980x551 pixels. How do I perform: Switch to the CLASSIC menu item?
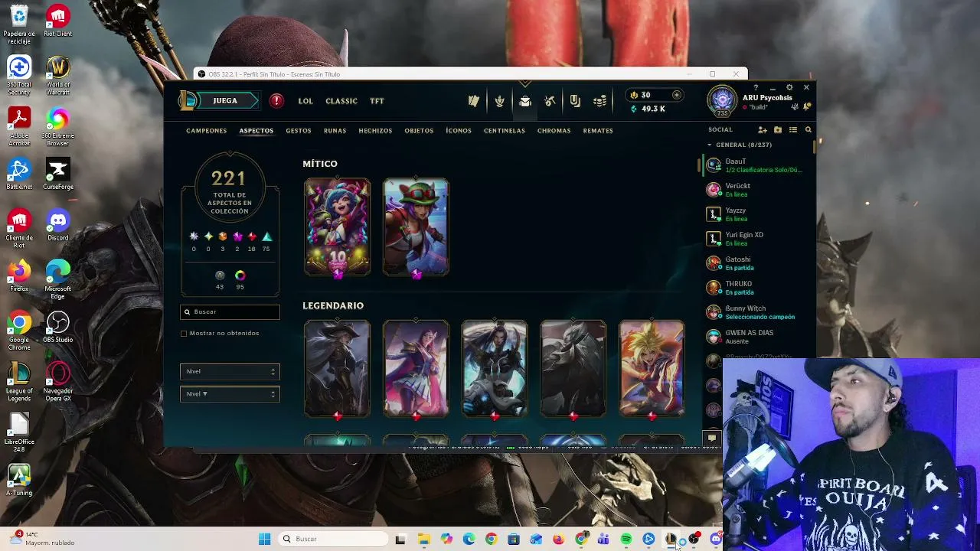(341, 101)
